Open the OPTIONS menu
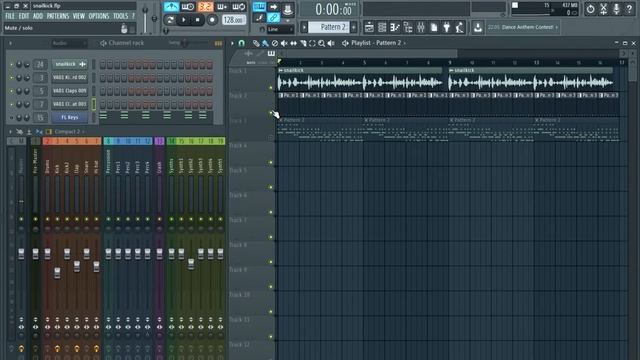 pos(99,16)
